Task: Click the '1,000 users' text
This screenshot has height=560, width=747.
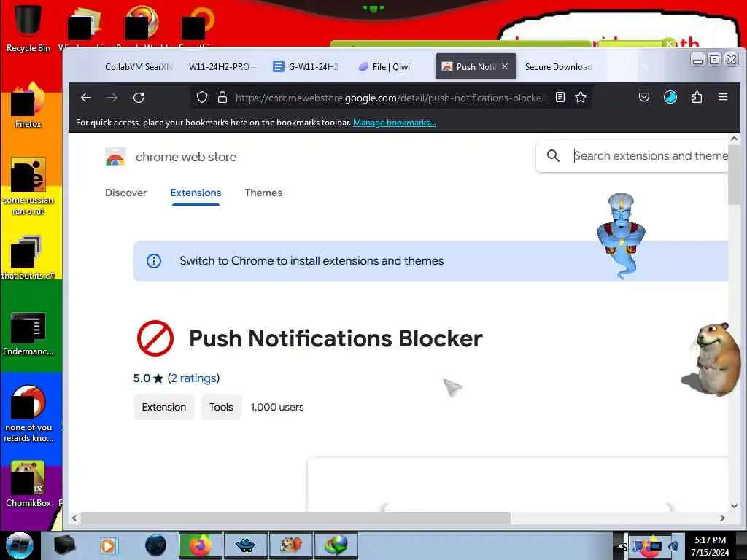Action: [277, 407]
